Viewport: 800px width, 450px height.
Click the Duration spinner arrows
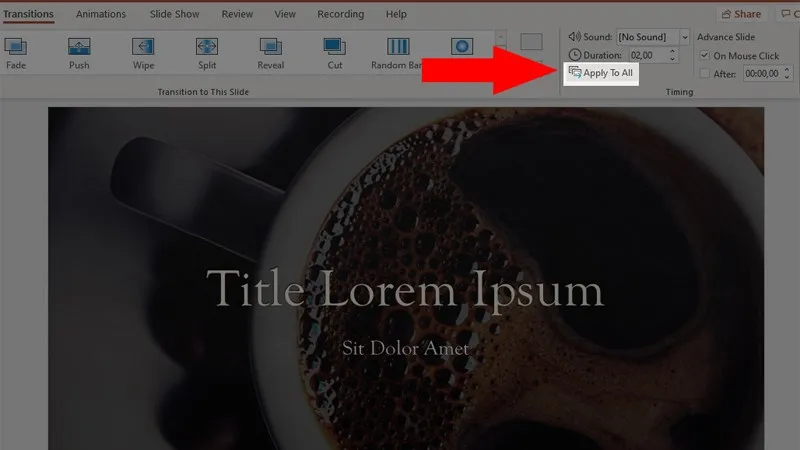(673, 55)
